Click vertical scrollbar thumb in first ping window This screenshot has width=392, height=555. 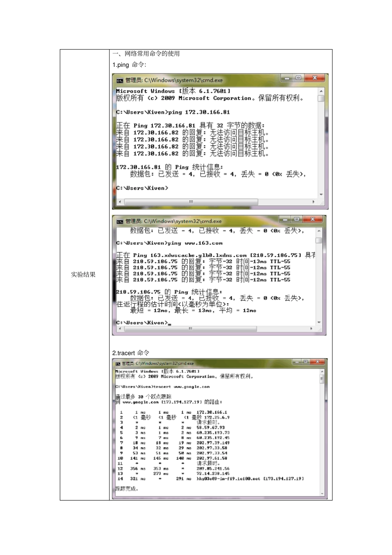click(x=321, y=98)
